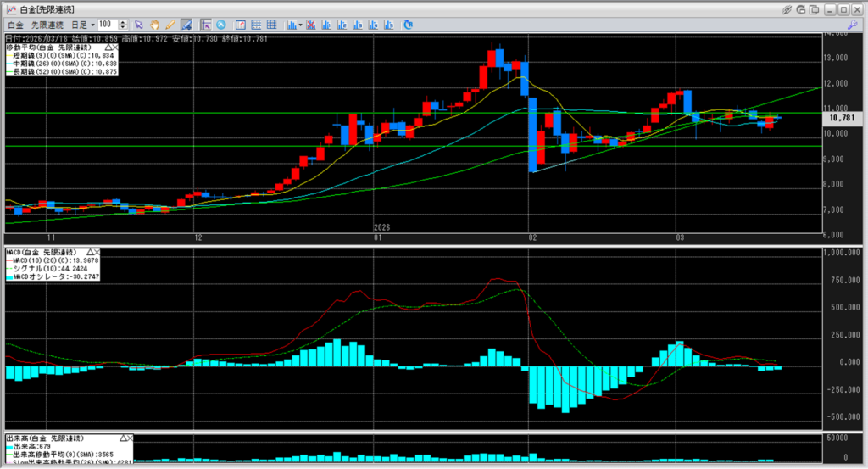
Task: Pick the orange pencil drawing tool
Action: click(x=170, y=25)
